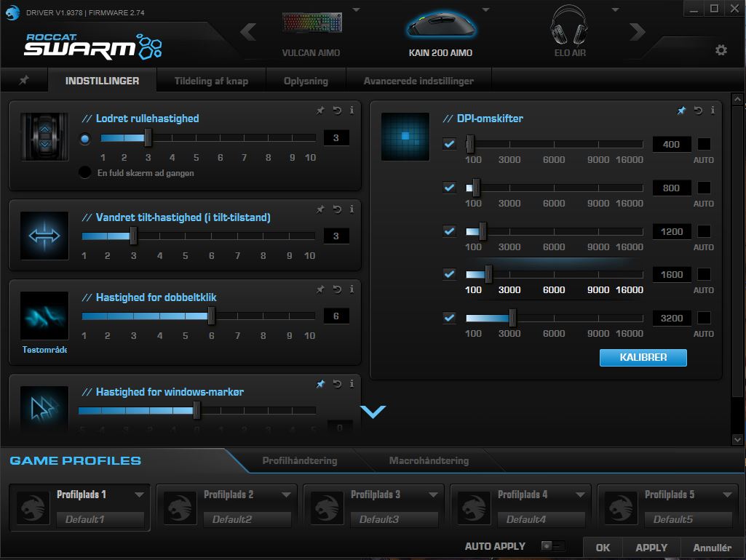Expand Profilplads 4 dropdown
Image resolution: width=746 pixels, height=560 pixels.
pyautogui.click(x=580, y=495)
